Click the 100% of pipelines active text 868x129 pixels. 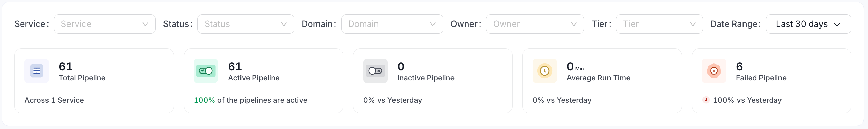pyautogui.click(x=250, y=100)
